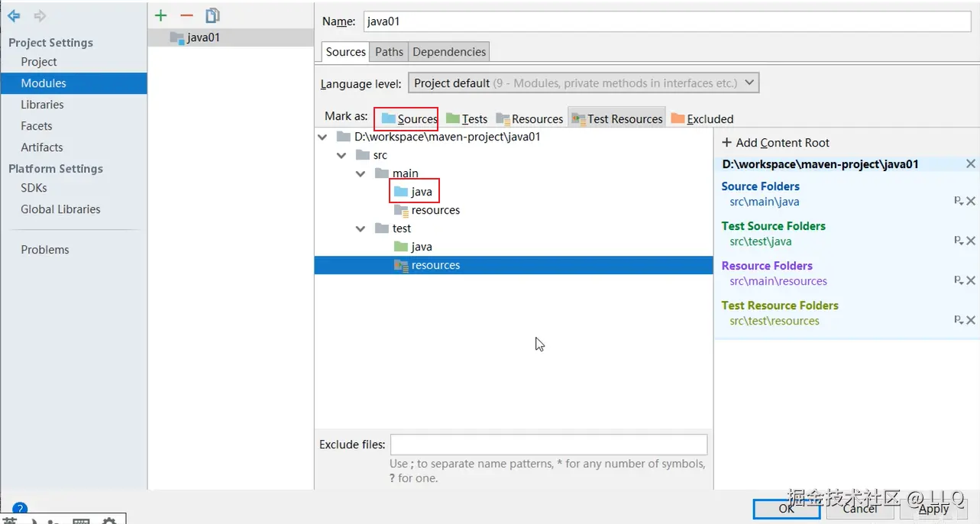Edit properties of src\main\resources folder
This screenshot has width=980, height=524.
coord(959,280)
